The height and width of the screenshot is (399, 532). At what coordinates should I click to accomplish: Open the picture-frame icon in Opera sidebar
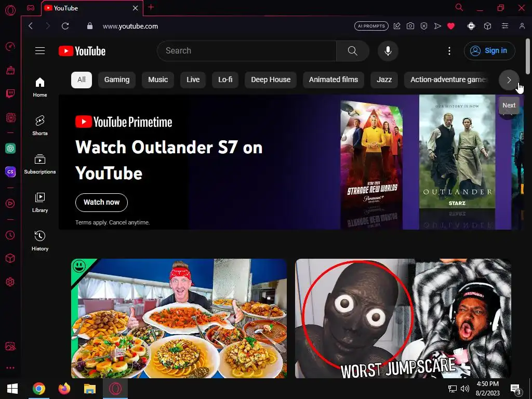(x=10, y=346)
